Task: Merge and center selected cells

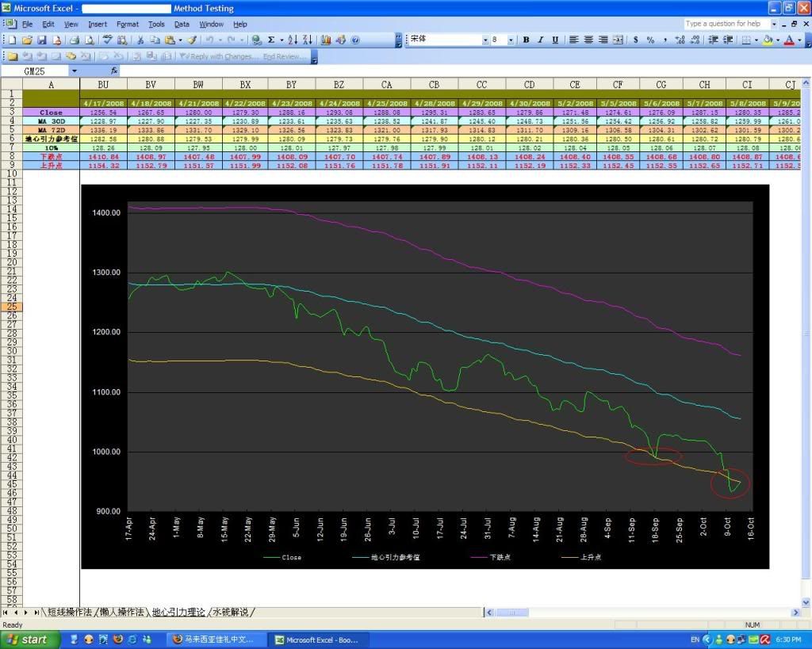Action: [618, 40]
